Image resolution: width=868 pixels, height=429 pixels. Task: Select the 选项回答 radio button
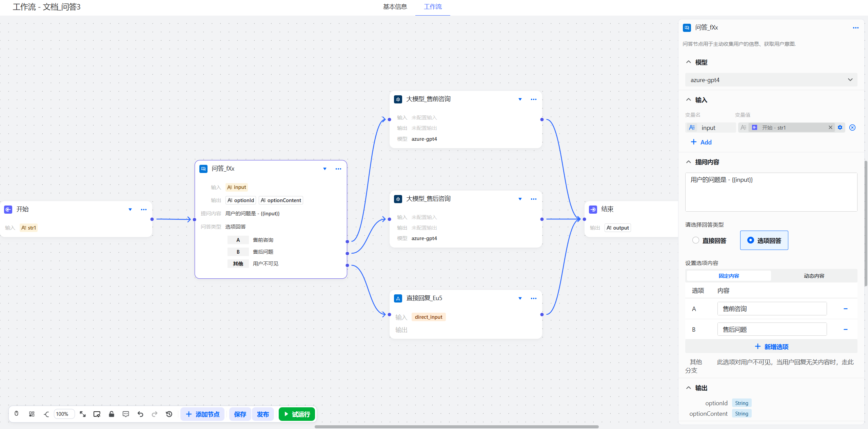click(x=750, y=240)
